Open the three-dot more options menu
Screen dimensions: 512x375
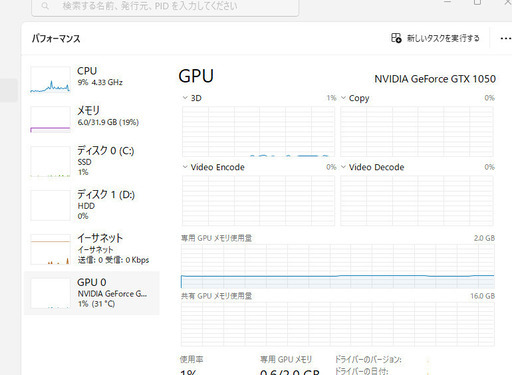505,38
